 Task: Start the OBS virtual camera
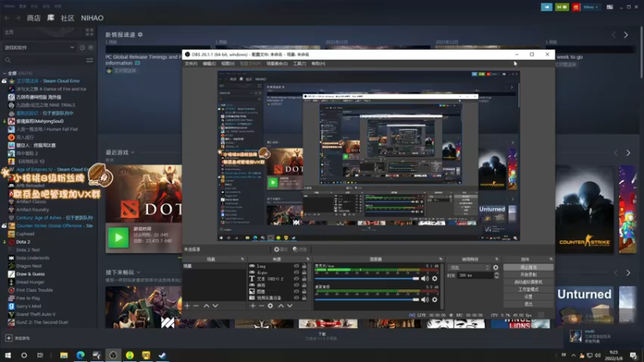click(x=528, y=282)
